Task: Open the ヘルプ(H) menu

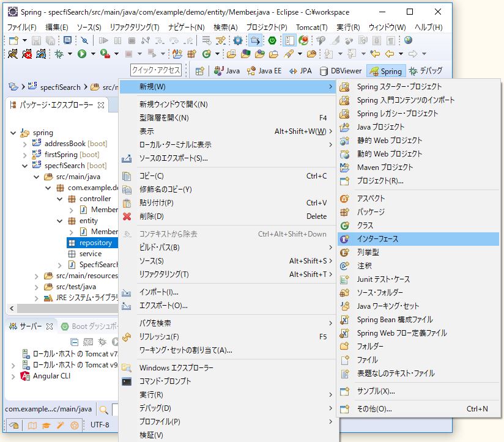Action: coord(429,28)
